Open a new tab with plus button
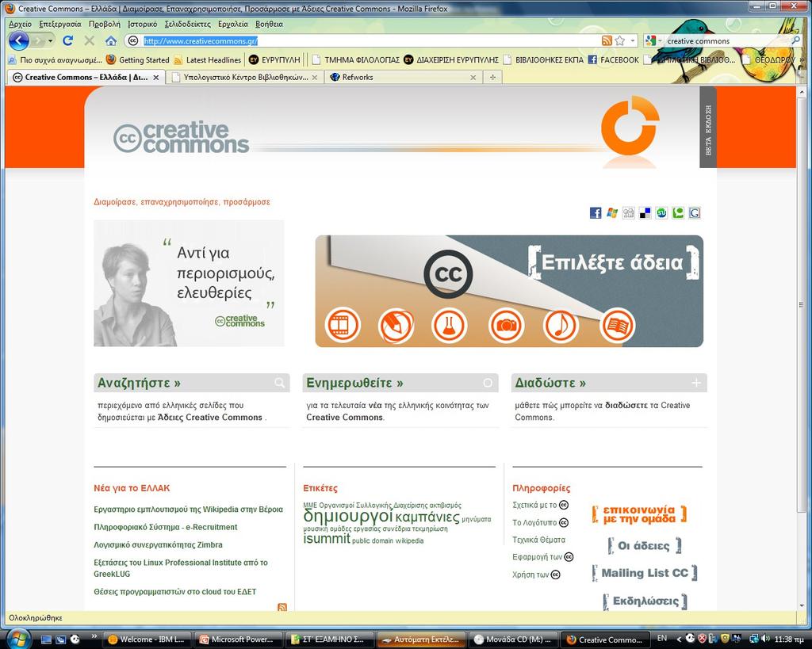812x649 pixels. coord(492,77)
